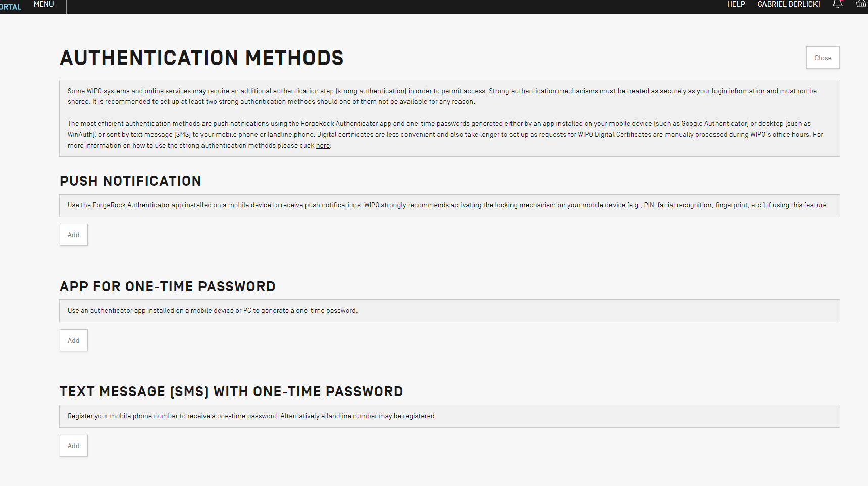Click the "Some WIPO systems" intro paragraph
868x486 pixels.
point(442,96)
